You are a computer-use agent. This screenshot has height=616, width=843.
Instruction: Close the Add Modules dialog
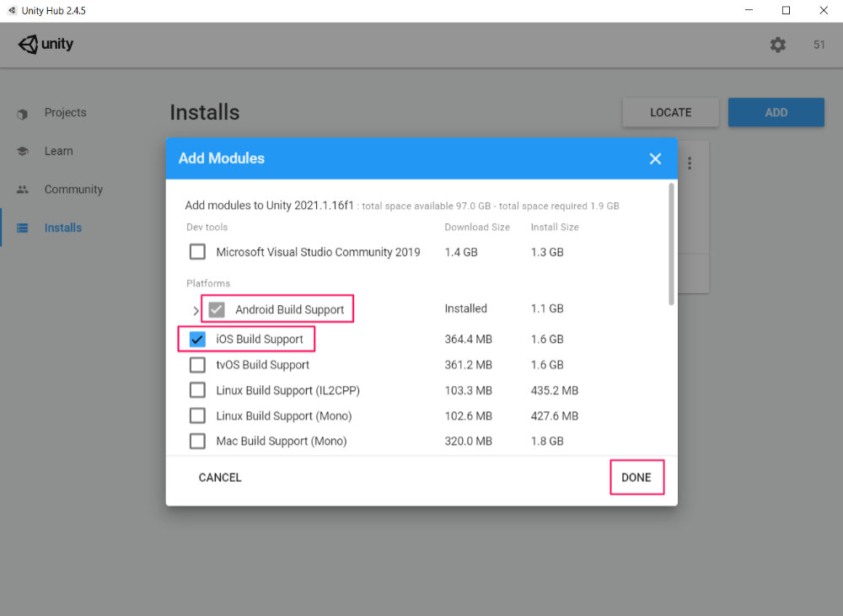[x=655, y=158]
